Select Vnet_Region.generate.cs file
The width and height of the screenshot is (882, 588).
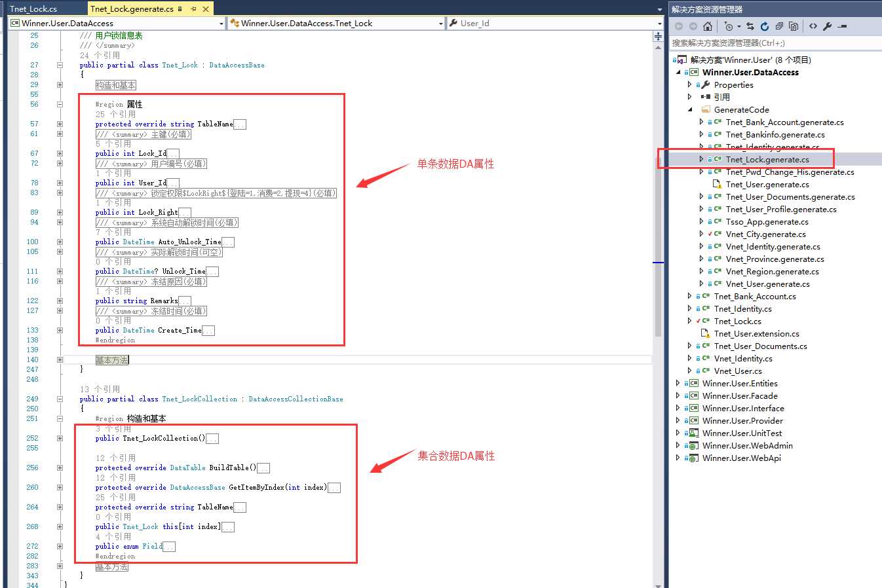click(x=772, y=271)
